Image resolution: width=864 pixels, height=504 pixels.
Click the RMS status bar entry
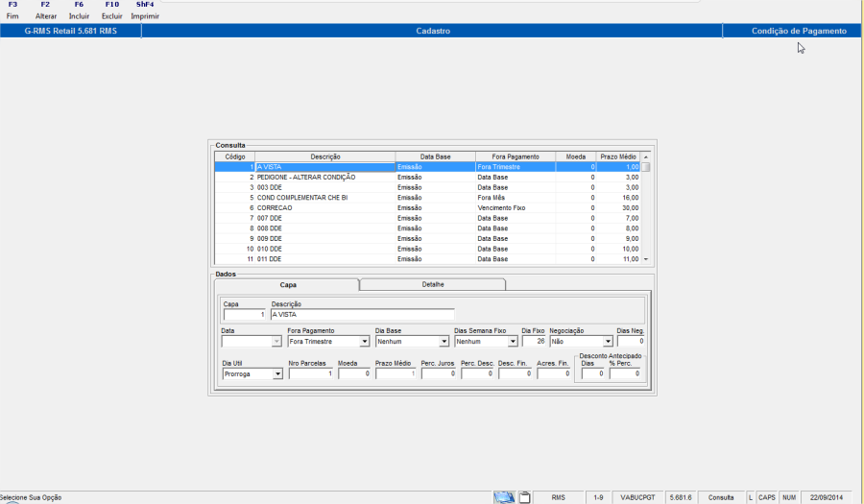pyautogui.click(x=558, y=497)
